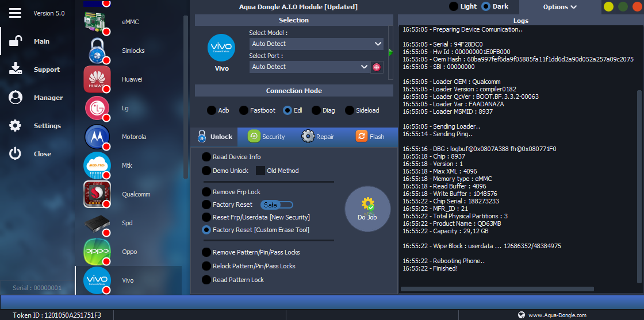The image size is (644, 320).
Task: Open the www.Aqua-Dongle.com link
Action: click(557, 315)
